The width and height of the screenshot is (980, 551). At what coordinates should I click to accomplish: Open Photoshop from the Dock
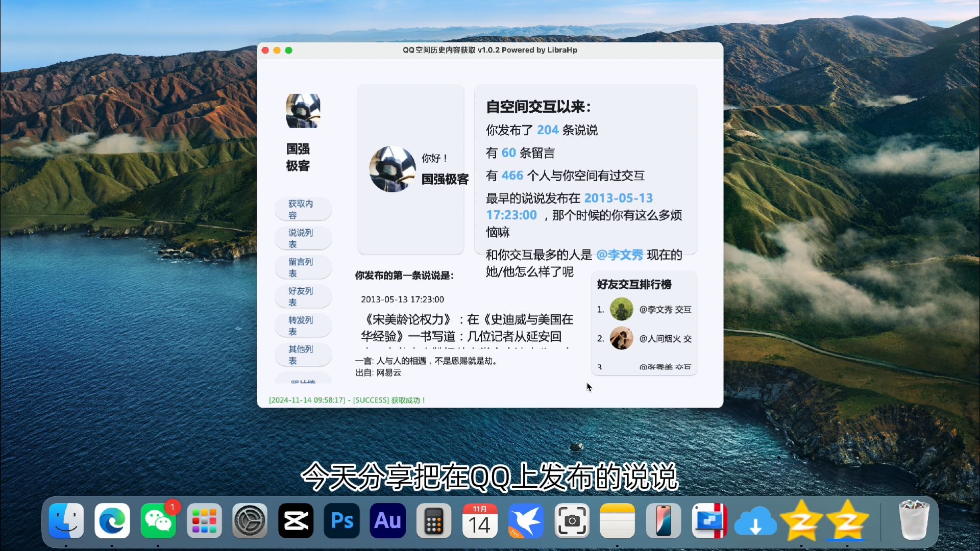[x=342, y=520]
